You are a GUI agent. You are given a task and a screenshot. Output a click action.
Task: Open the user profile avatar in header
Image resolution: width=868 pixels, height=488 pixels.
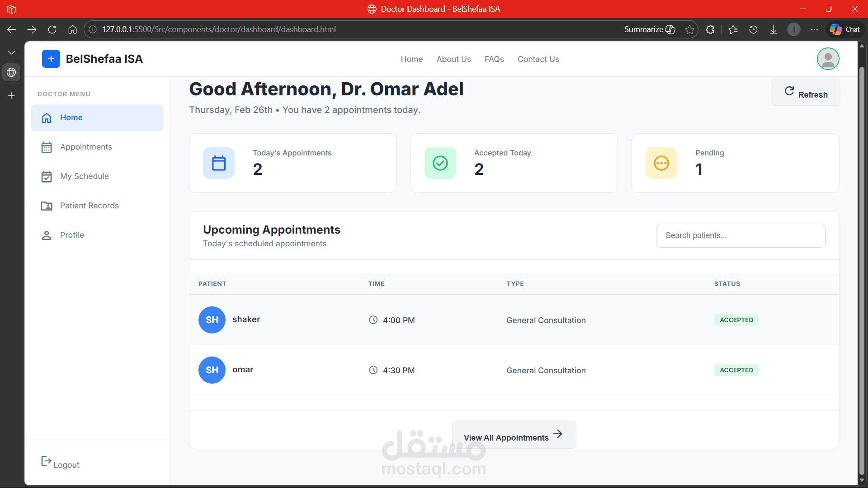(828, 59)
